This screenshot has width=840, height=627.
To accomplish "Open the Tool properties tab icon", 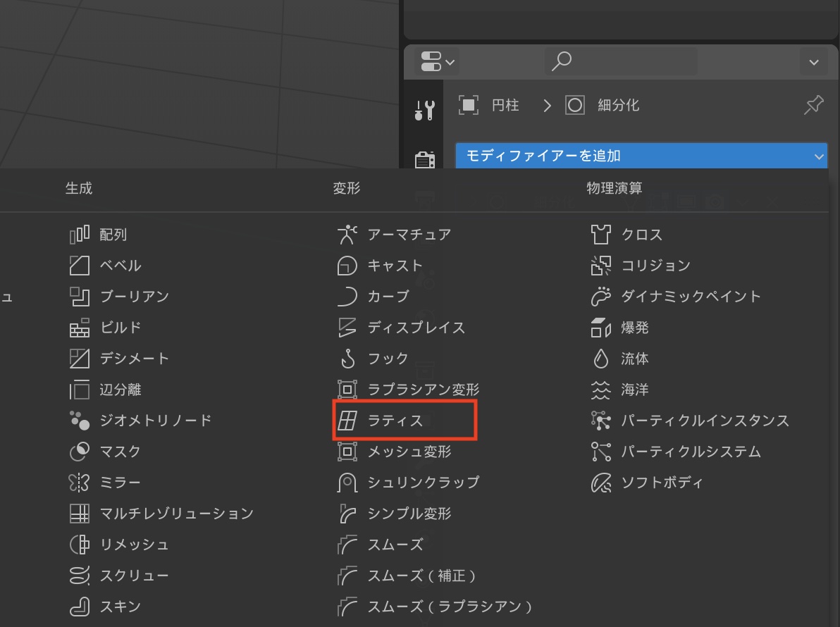I will (424, 109).
